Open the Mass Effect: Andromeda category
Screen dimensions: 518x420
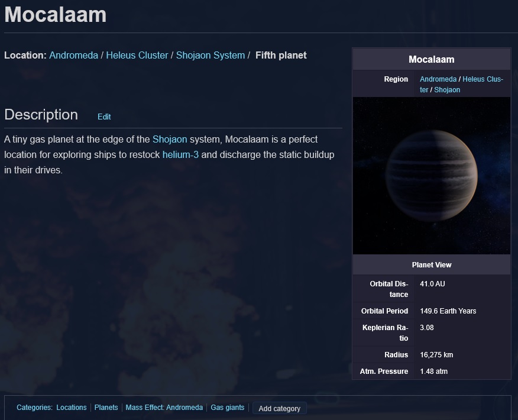coord(164,408)
